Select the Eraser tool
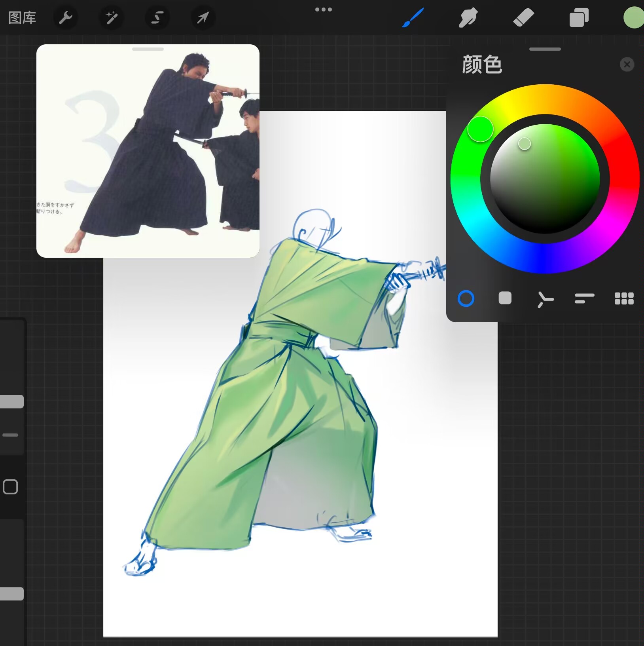The image size is (644, 646). pyautogui.click(x=523, y=18)
